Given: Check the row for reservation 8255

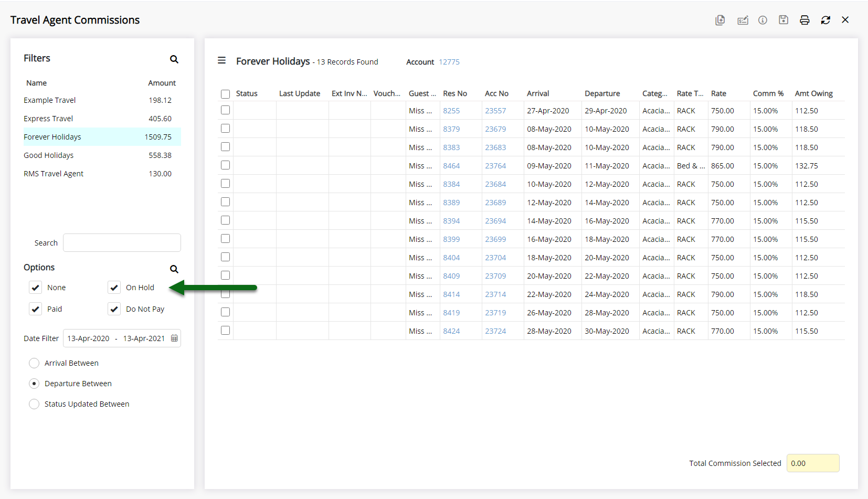Looking at the screenshot, I should 225,110.
